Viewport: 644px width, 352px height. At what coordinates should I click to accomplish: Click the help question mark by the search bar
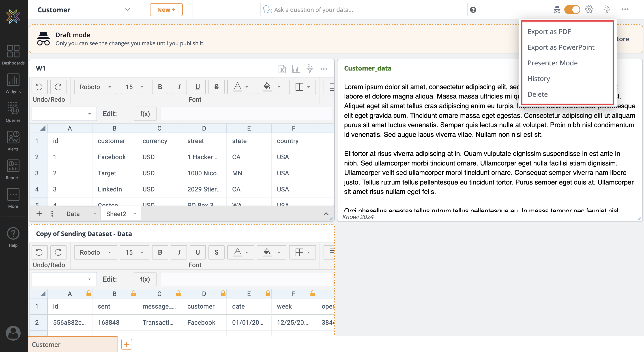coord(473,10)
